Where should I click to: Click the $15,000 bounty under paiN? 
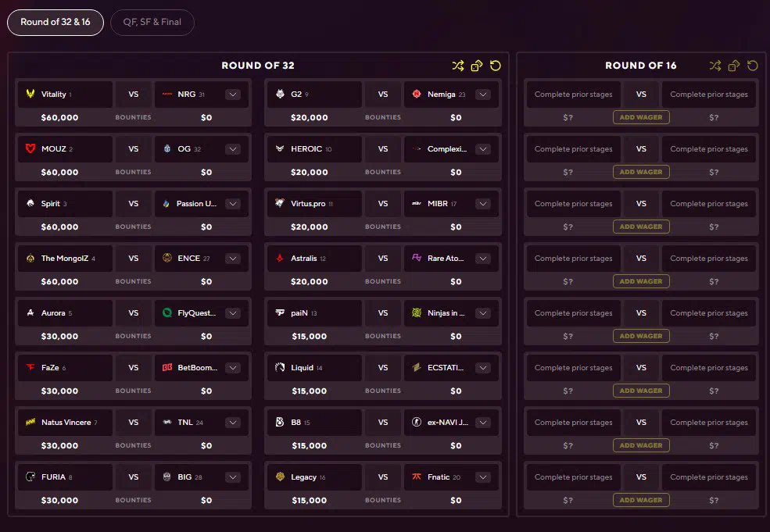click(x=310, y=337)
